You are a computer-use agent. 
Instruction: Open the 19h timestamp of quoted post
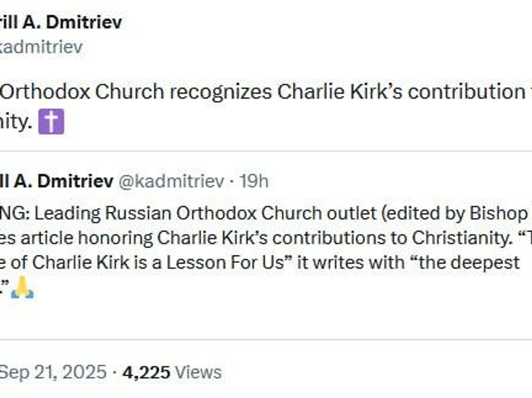(254, 181)
